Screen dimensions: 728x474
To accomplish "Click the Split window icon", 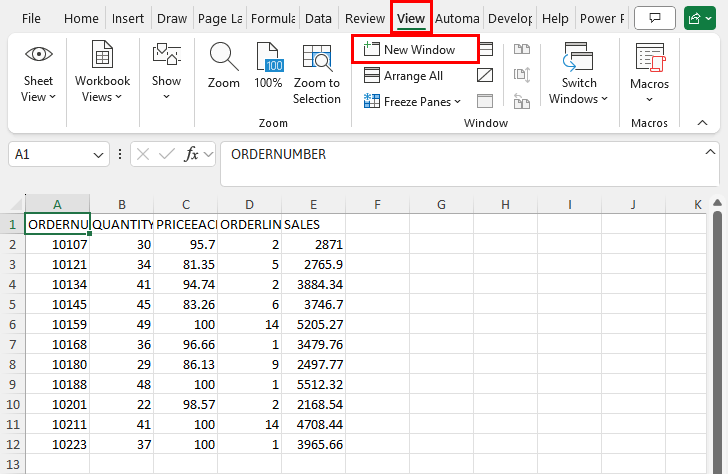I will [485, 49].
